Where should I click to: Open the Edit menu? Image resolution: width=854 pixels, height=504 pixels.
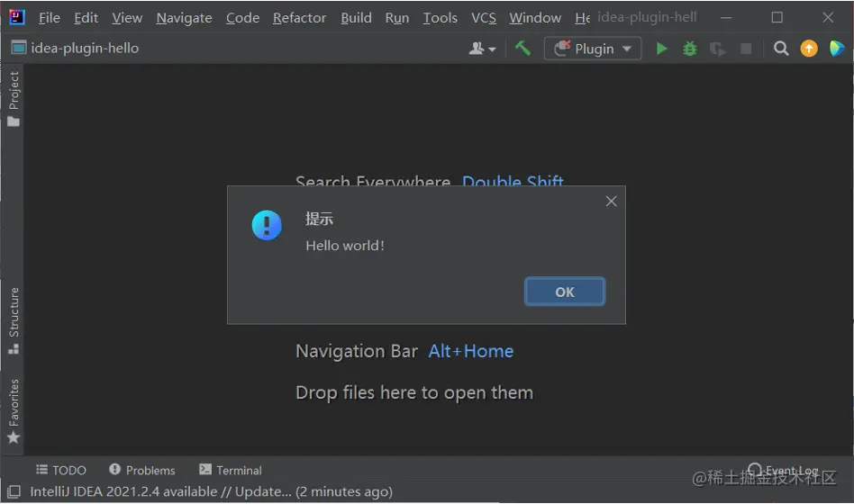pos(86,18)
